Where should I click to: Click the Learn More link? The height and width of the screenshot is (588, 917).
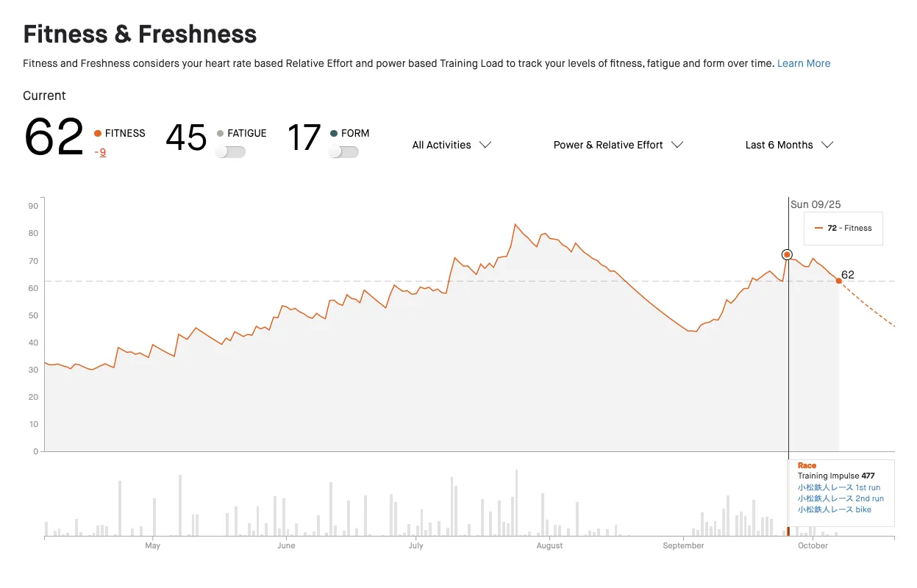(804, 63)
